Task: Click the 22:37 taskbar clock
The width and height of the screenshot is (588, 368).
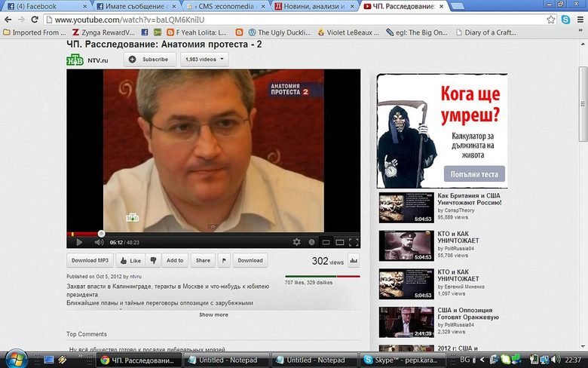Action: 573,360
